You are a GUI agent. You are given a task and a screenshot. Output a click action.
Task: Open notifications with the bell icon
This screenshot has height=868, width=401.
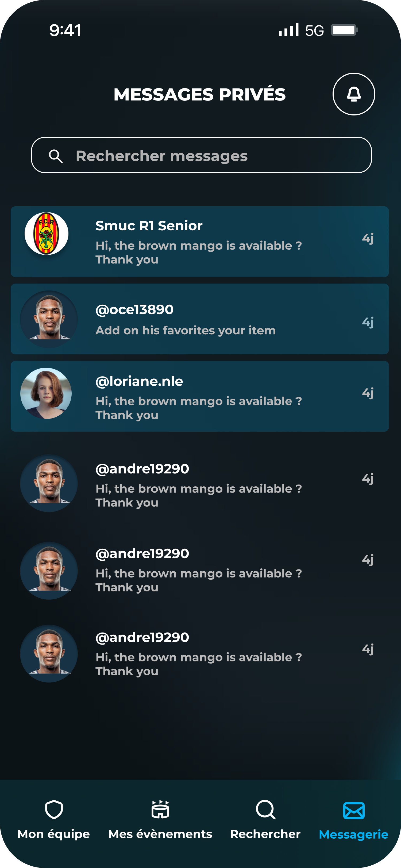coord(353,94)
